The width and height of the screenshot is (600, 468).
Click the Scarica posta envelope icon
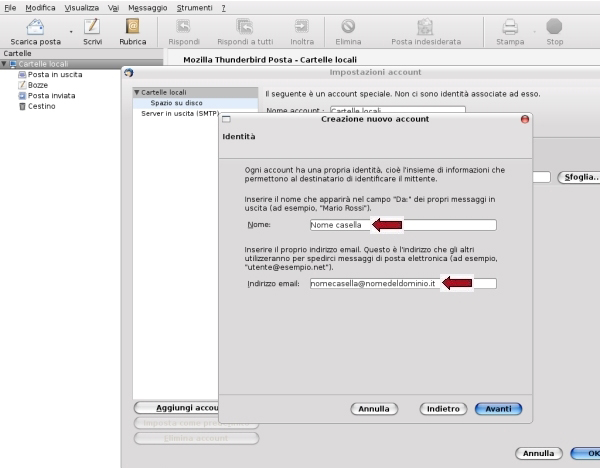(35, 27)
